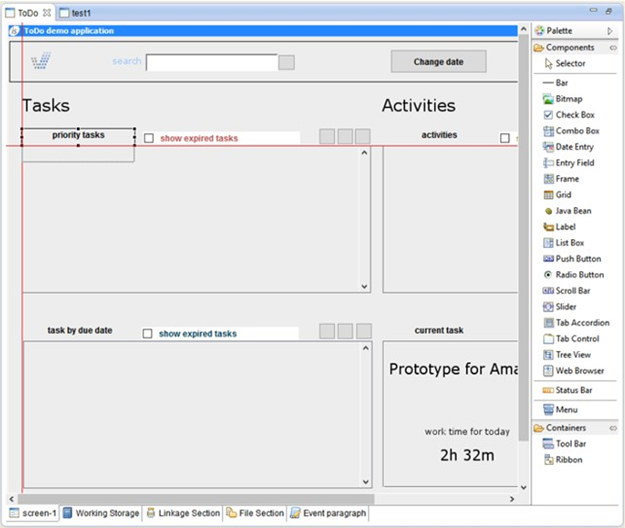
Task: Collapse the Components palette group
Action: point(613,48)
